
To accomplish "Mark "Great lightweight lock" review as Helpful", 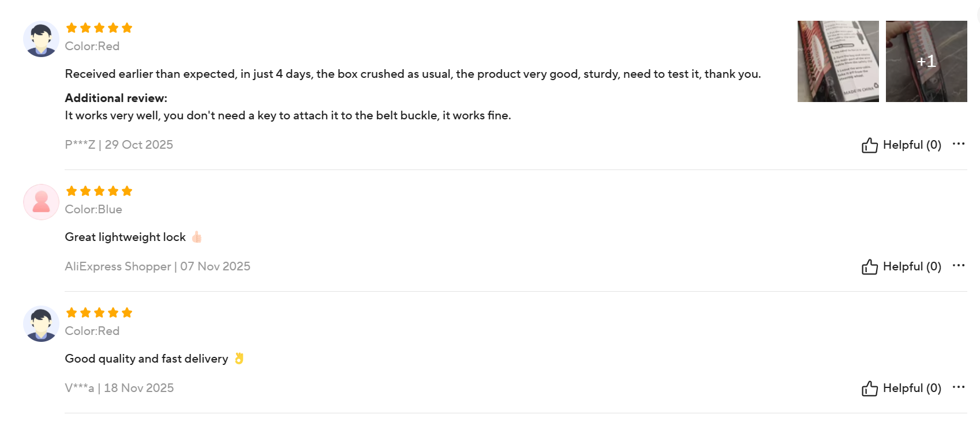I will click(912, 266).
